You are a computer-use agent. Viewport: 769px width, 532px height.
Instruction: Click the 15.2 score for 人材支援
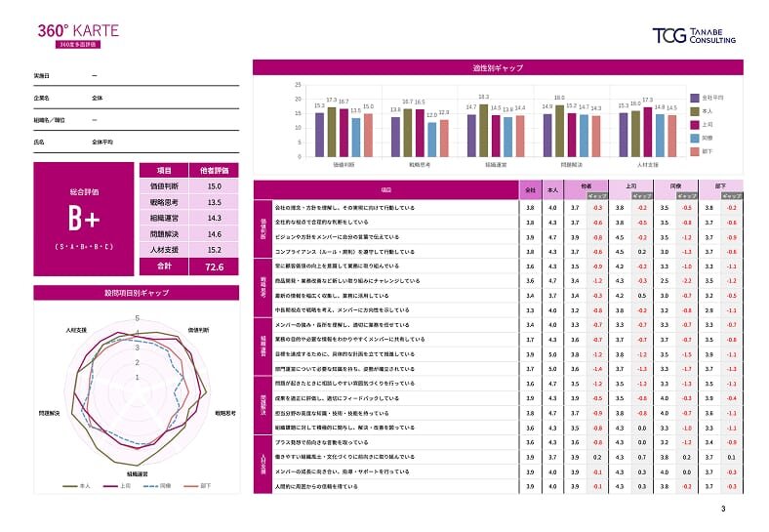(215, 250)
